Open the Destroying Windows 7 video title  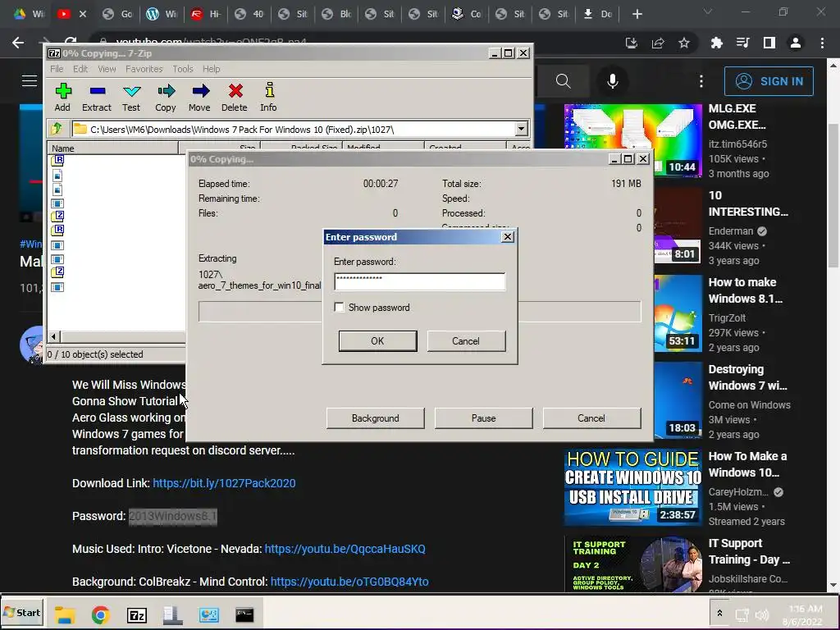(x=748, y=377)
